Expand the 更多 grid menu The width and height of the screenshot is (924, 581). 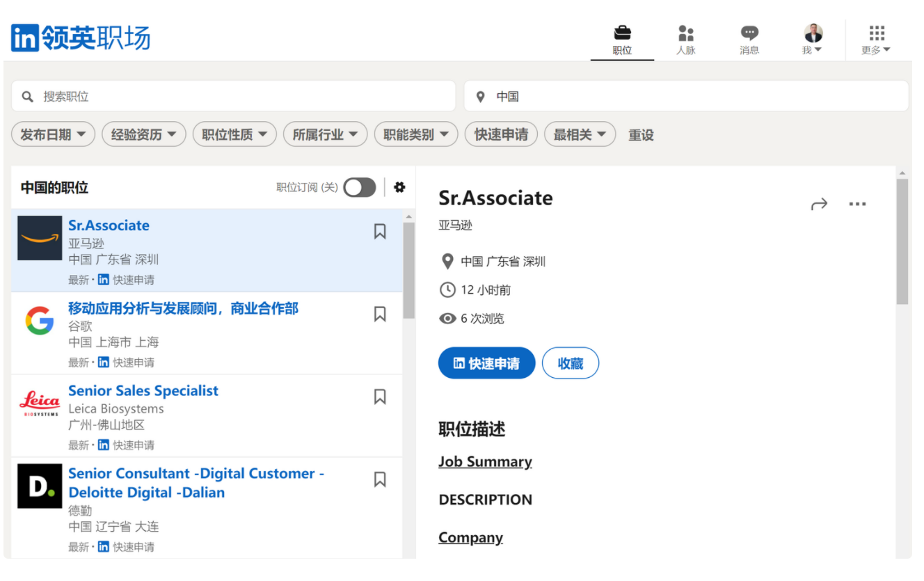tap(876, 40)
